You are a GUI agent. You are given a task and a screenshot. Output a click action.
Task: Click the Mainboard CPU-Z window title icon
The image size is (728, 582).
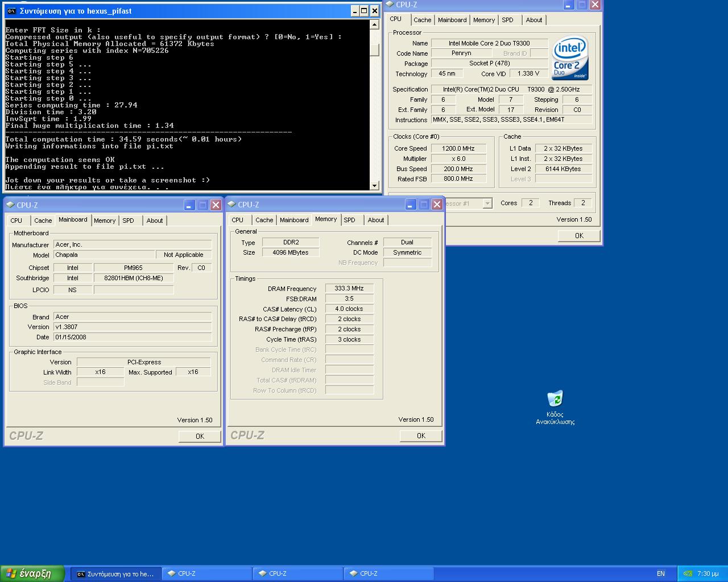click(x=10, y=205)
